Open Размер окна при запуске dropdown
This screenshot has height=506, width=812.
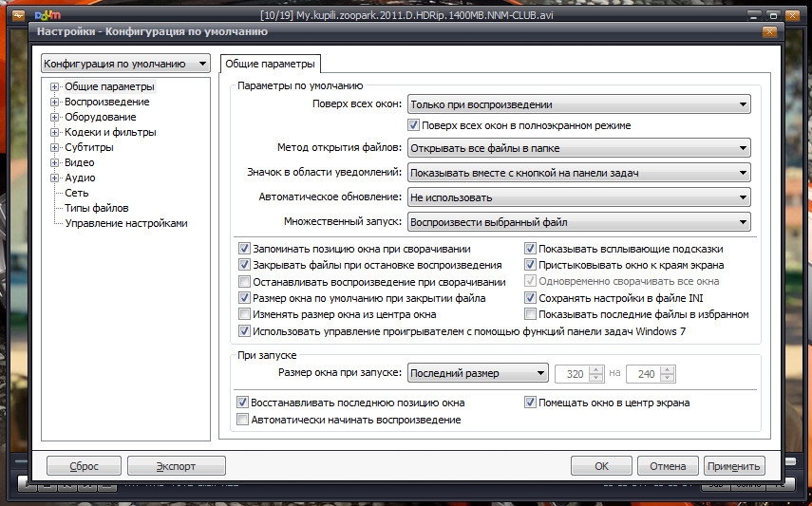(x=478, y=373)
